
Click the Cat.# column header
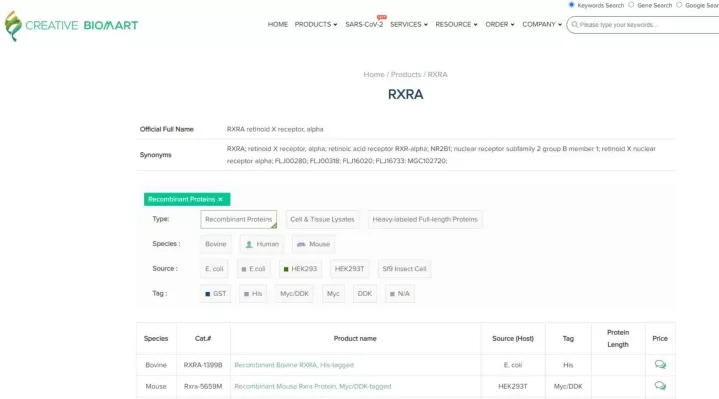203,339
